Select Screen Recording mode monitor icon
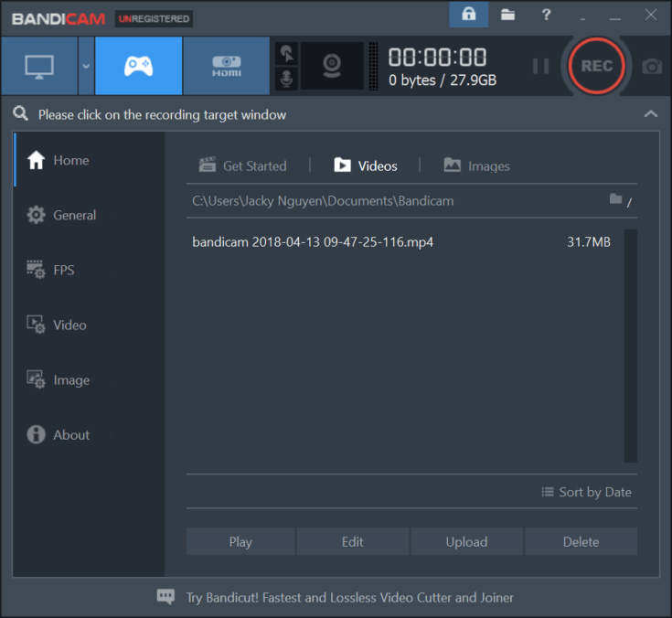The width and height of the screenshot is (672, 618). 39,66
